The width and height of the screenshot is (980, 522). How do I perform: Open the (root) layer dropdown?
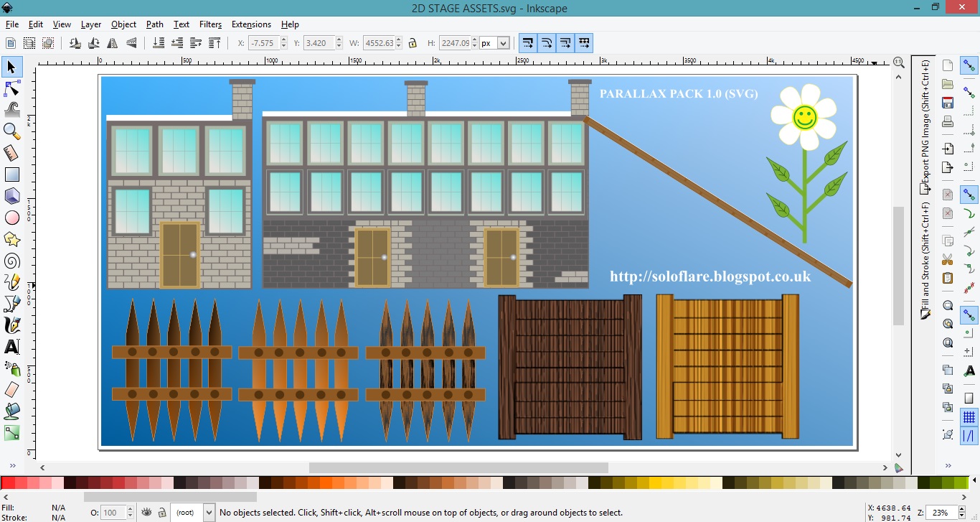point(192,513)
